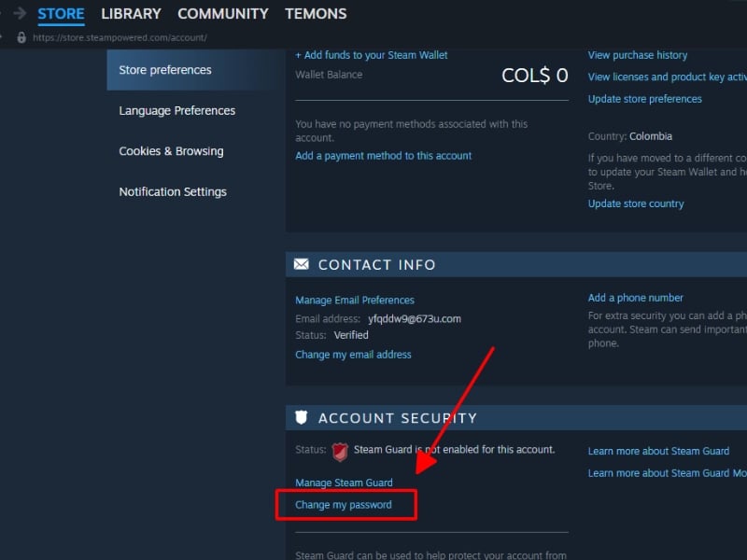This screenshot has height=560, width=747.
Task: Click the envelope icon in Contact Info header
Action: (302, 265)
